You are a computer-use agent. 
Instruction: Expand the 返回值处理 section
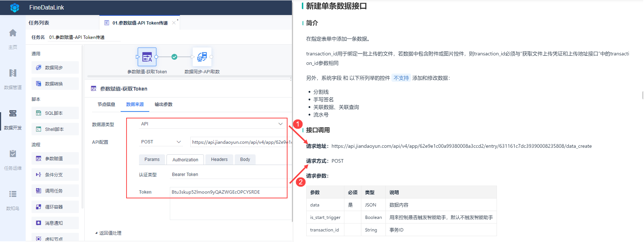pos(108,233)
